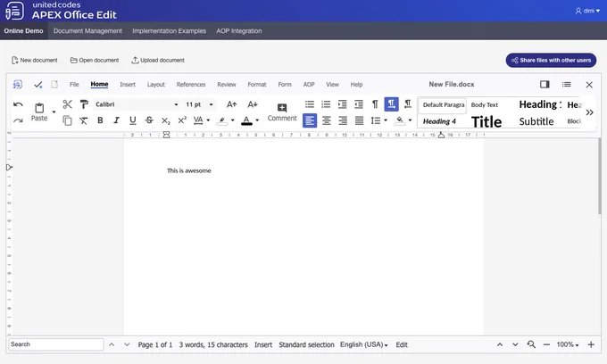The height and width of the screenshot is (364, 607).
Task: Click the save checkmark icon in menu bar
Action: 37,85
